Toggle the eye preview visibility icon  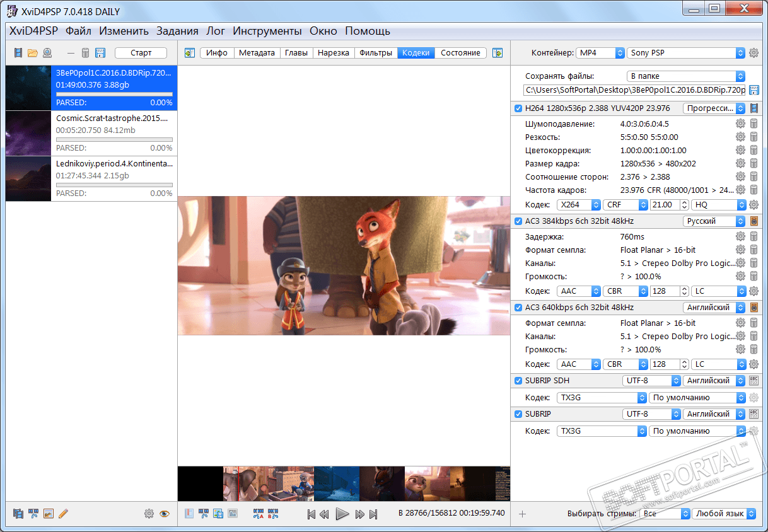pos(165,514)
